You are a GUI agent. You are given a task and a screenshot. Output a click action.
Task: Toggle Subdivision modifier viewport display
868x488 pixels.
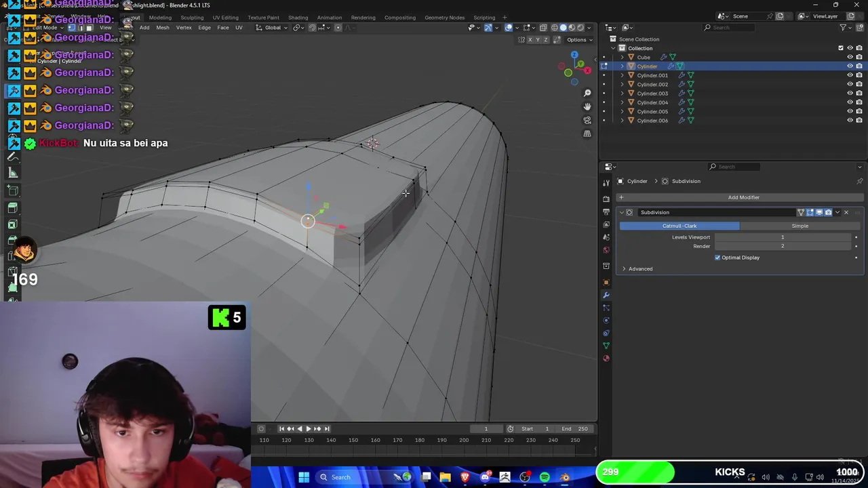point(819,212)
